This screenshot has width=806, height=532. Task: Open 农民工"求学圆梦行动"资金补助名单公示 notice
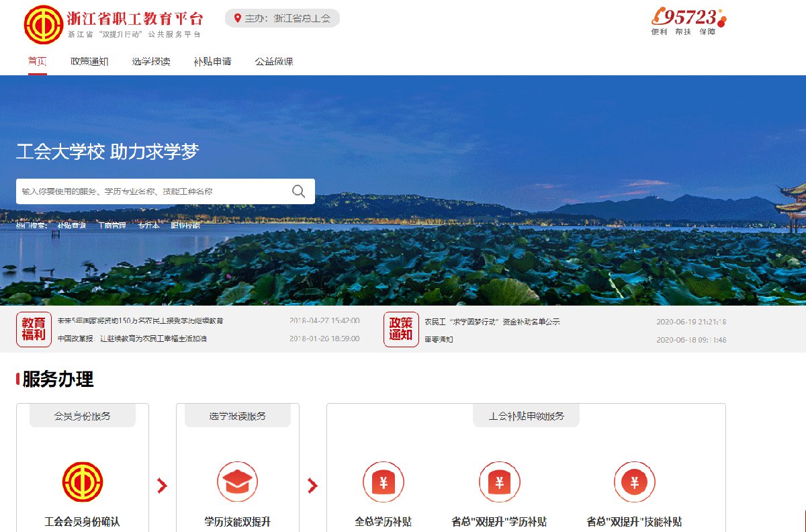coord(492,322)
